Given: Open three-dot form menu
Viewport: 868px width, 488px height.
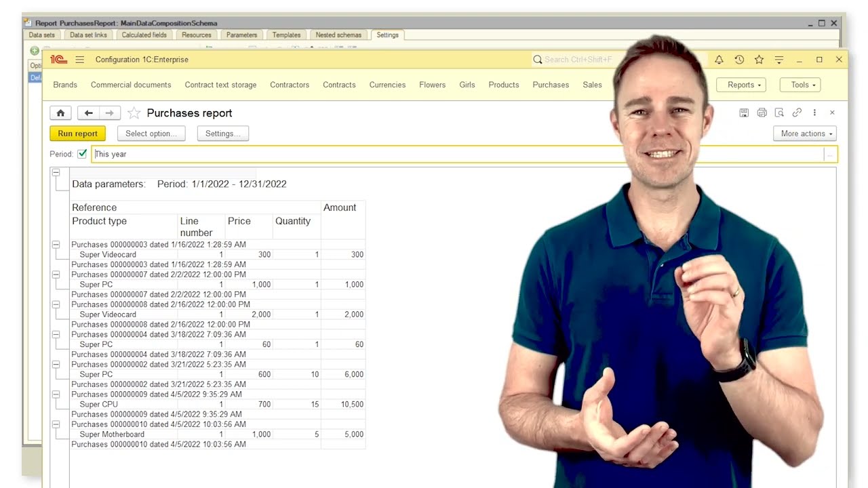Looking at the screenshot, I should [814, 113].
